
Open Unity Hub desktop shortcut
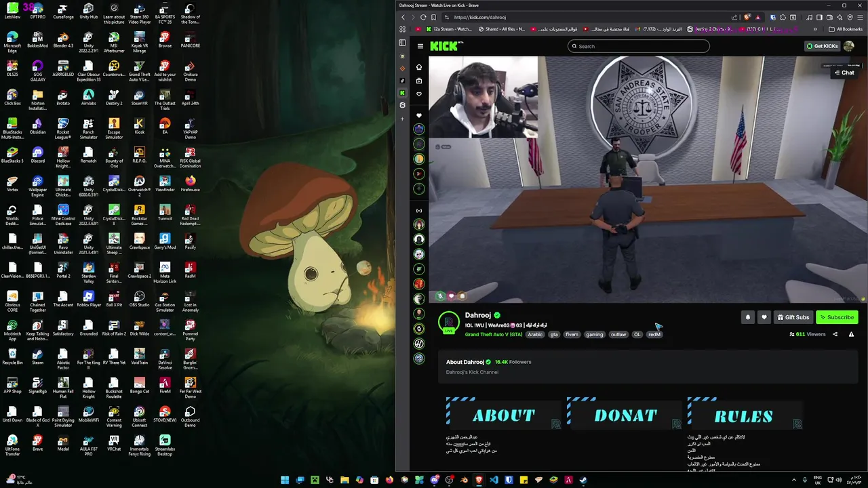click(88, 10)
